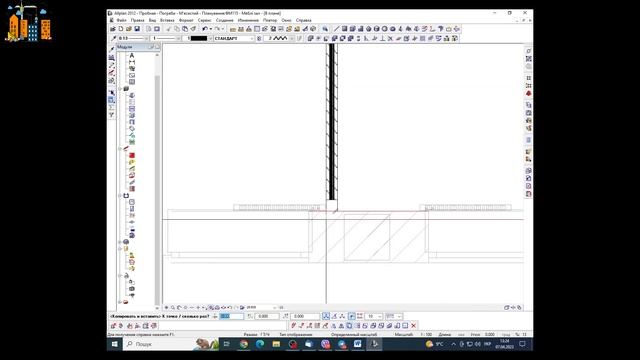640x360 pixels.
Task: Open the pen thickness 0.13 dropdown
Action: click(146, 38)
